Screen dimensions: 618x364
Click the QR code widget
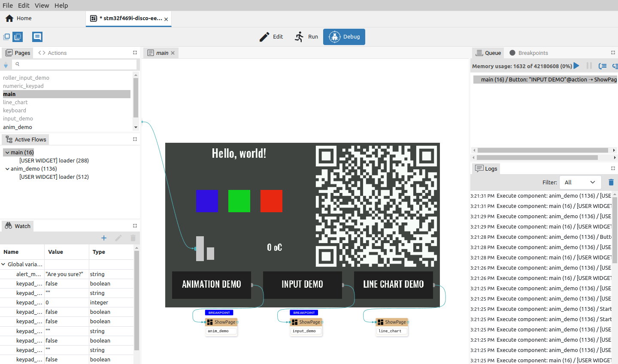click(377, 206)
